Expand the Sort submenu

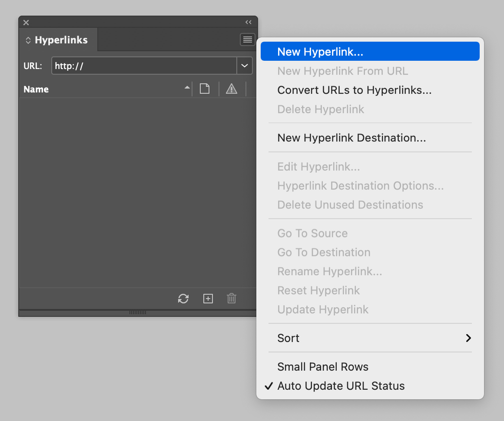tap(370, 338)
